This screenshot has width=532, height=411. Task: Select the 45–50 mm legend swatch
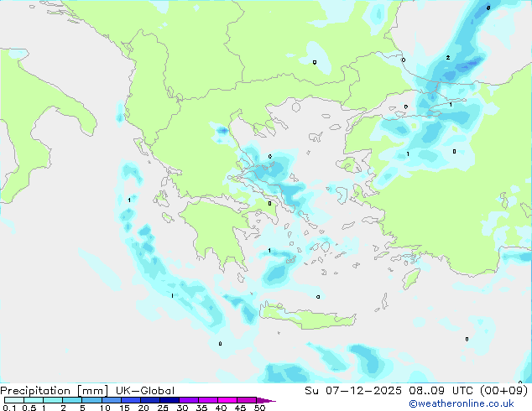247,400
